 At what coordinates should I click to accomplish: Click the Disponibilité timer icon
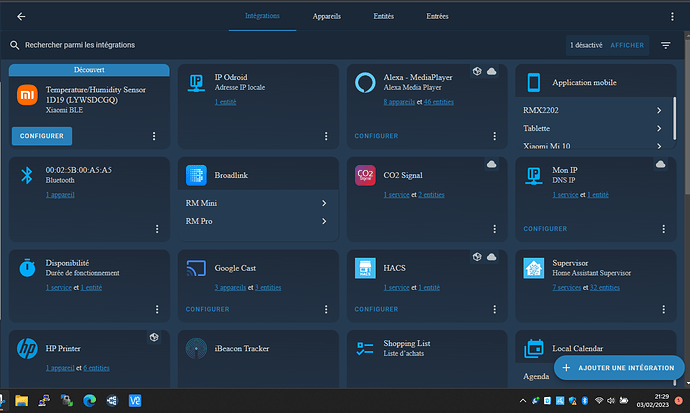tap(27, 267)
